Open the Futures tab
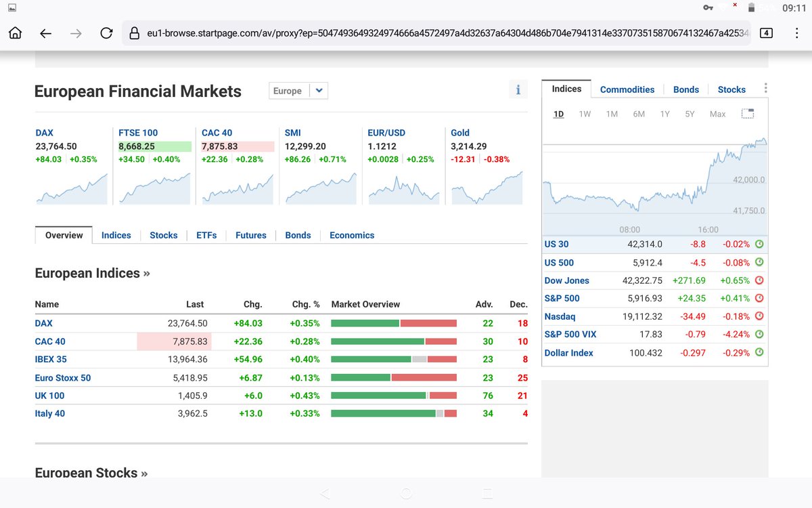Viewport: 812px width, 508px height. coord(251,235)
